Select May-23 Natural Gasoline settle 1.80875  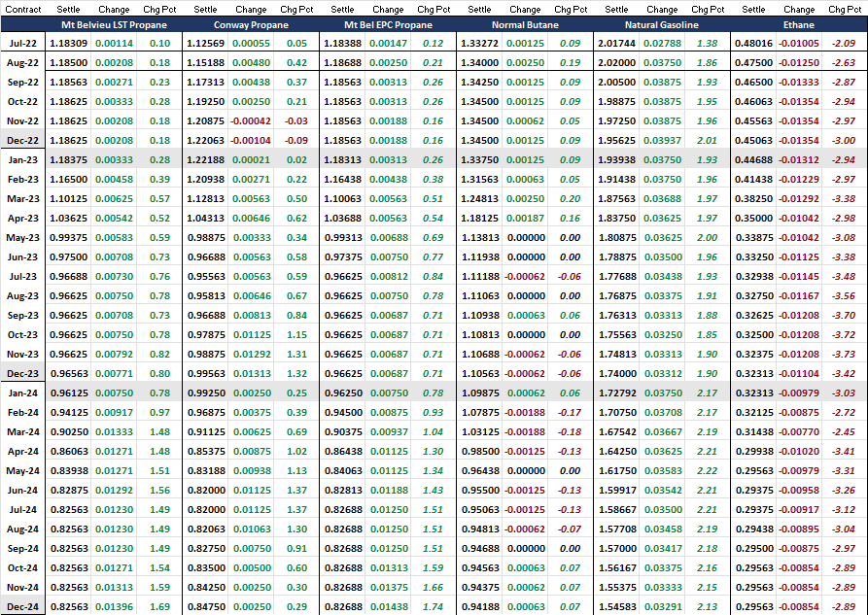pos(616,237)
